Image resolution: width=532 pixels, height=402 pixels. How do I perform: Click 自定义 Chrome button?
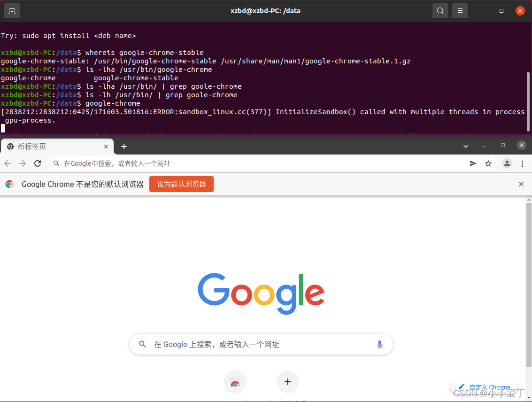[x=485, y=387]
